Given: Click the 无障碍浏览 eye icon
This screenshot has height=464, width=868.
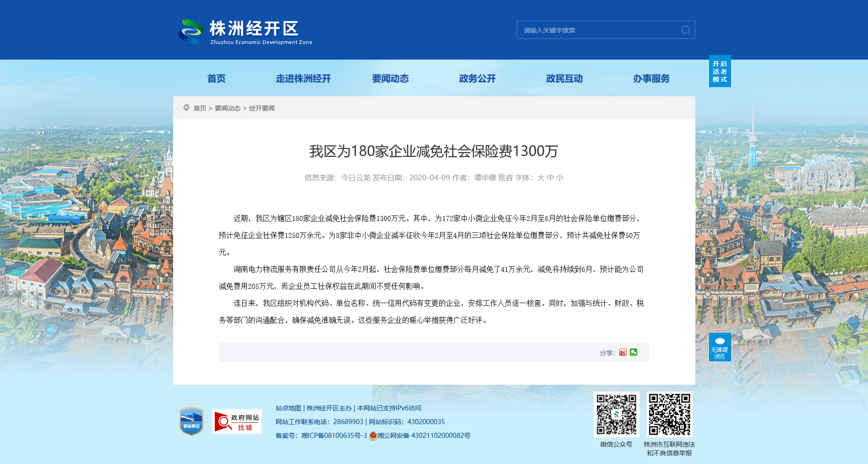Looking at the screenshot, I should pos(720,341).
